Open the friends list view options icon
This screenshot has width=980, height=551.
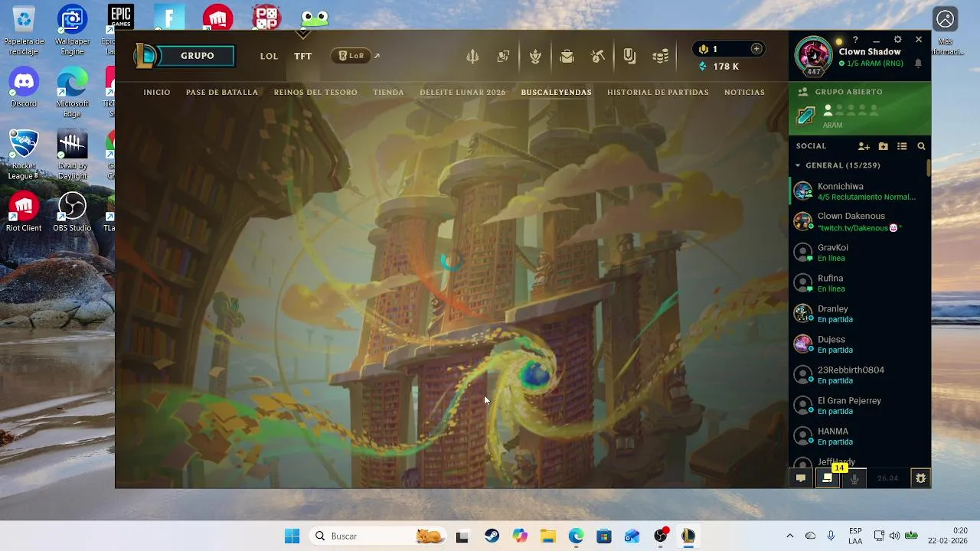(x=902, y=146)
